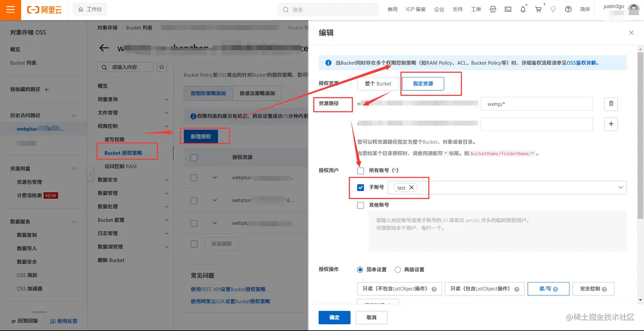Click 取消 to cancel the edit
Screen dimensions: 644x331
click(x=371, y=317)
